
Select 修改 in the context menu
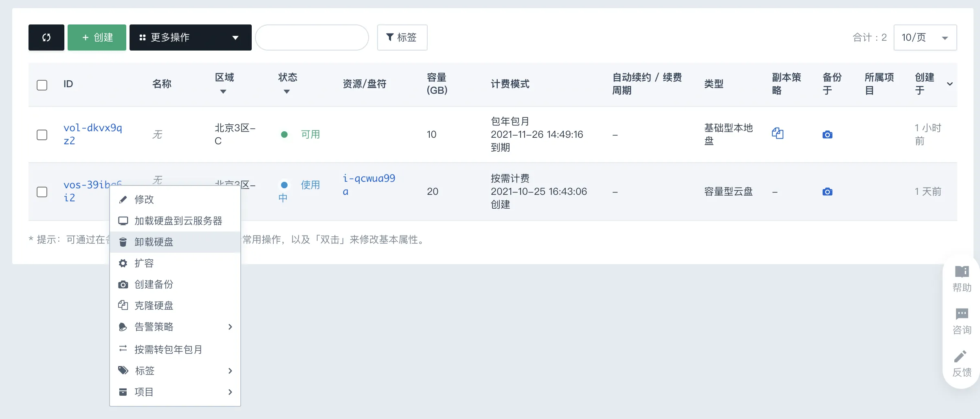[175, 199]
